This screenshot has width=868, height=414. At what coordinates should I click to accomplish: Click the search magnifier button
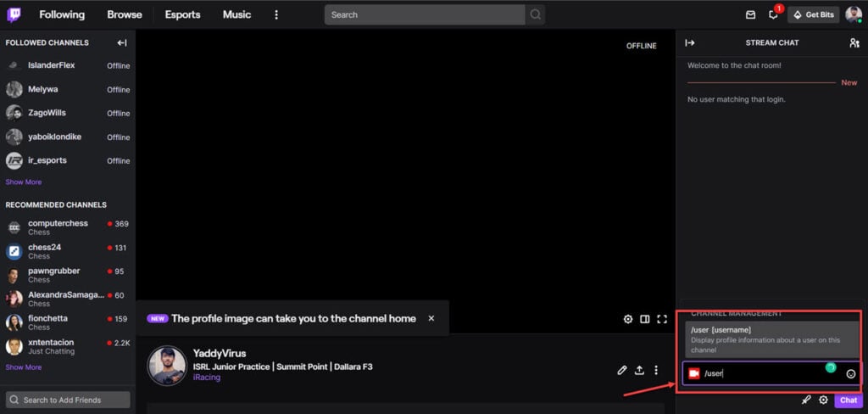[535, 15]
